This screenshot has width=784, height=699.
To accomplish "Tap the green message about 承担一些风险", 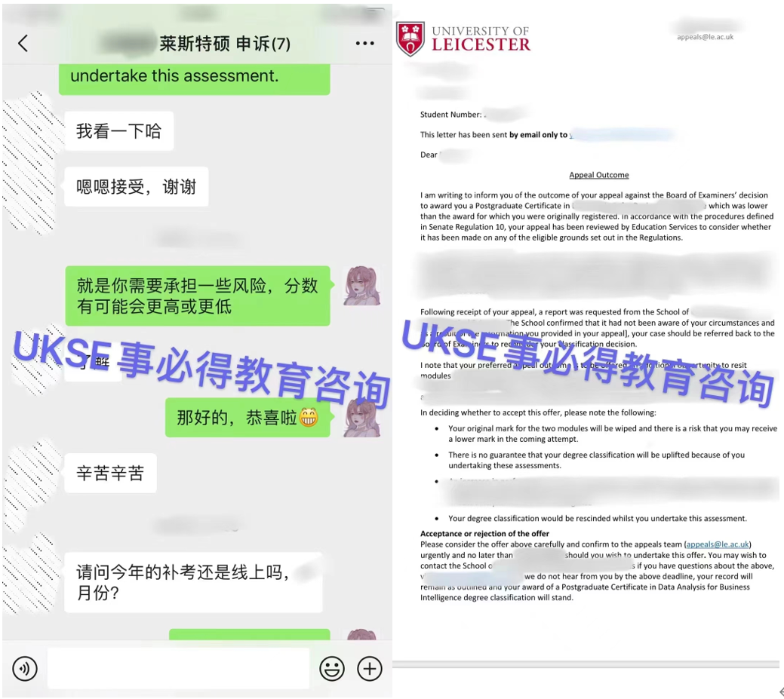I will click(x=198, y=296).
